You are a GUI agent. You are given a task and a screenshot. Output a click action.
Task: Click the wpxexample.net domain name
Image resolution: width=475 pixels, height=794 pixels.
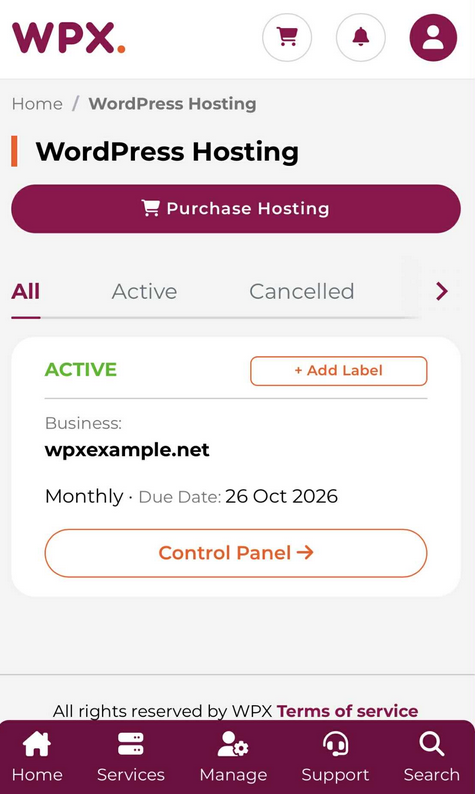(127, 450)
